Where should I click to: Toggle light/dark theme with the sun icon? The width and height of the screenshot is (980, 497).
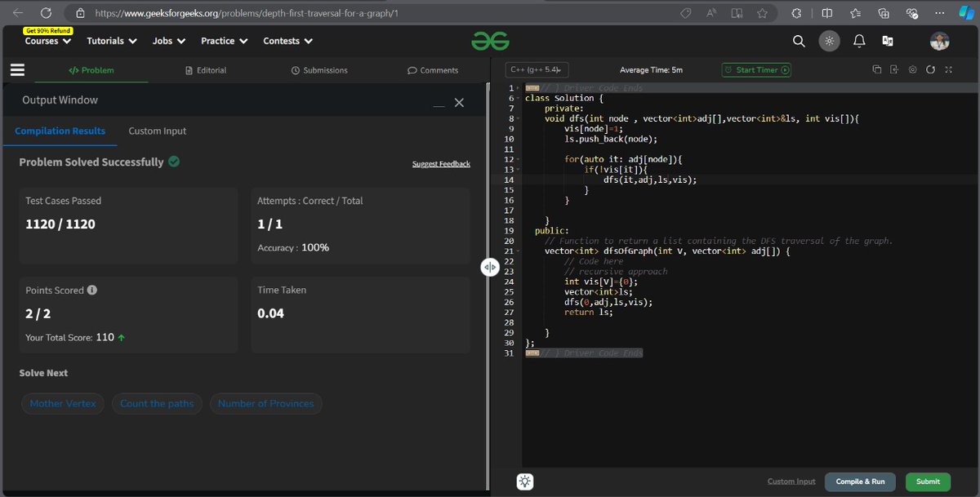(x=829, y=40)
